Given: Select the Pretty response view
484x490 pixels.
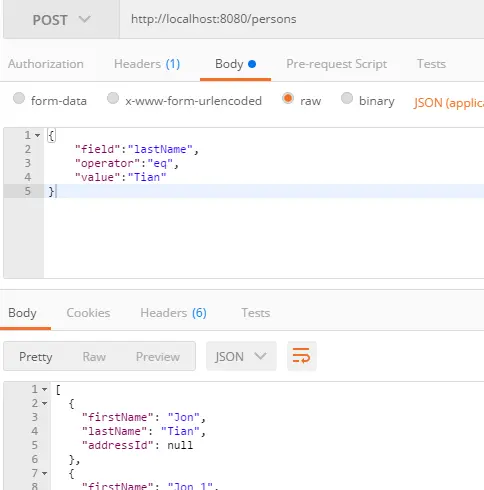Looking at the screenshot, I should point(36,357).
